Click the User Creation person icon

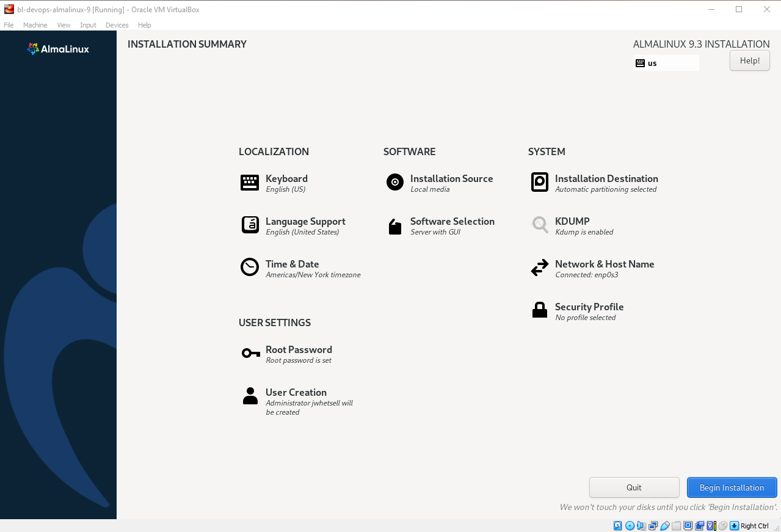(250, 396)
